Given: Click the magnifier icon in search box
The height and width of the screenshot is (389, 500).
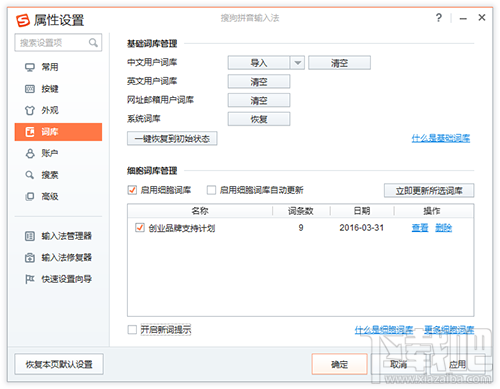Looking at the screenshot, I should pos(93,42).
